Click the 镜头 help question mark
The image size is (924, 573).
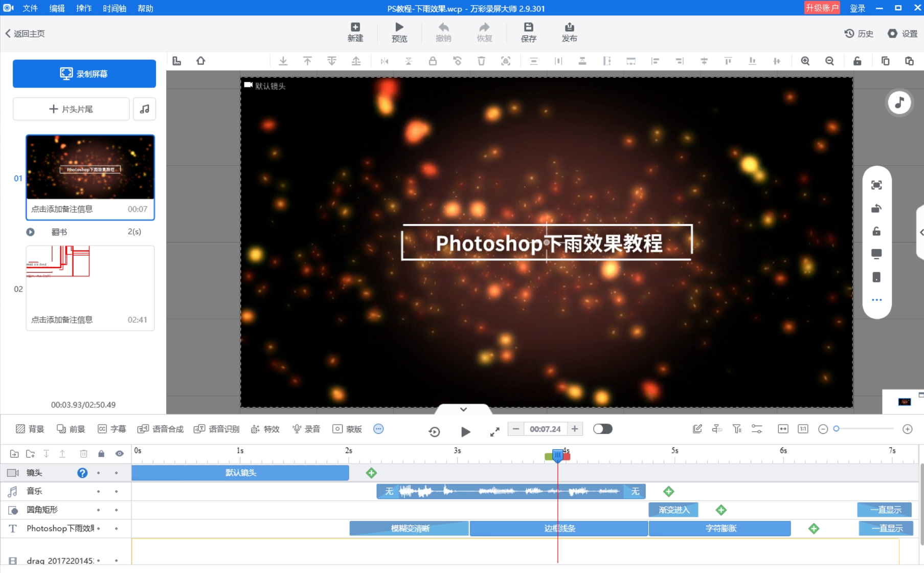click(82, 473)
